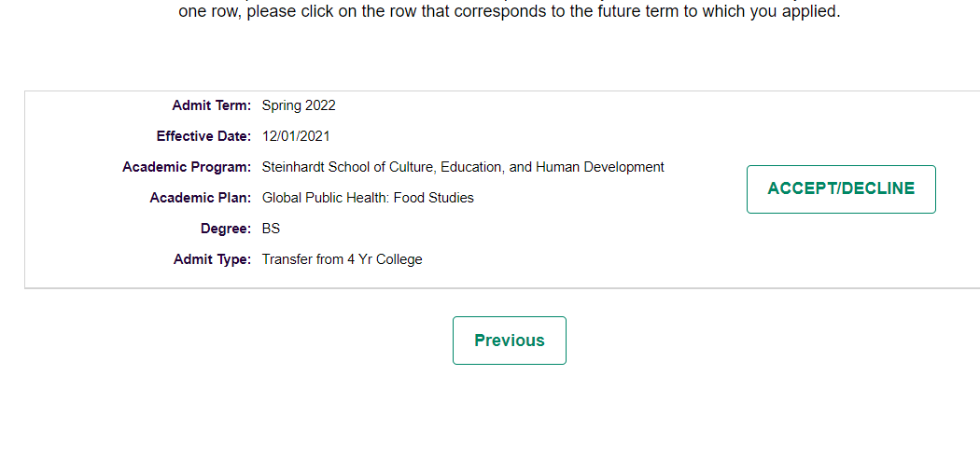Click the Effective Date label

tap(203, 136)
